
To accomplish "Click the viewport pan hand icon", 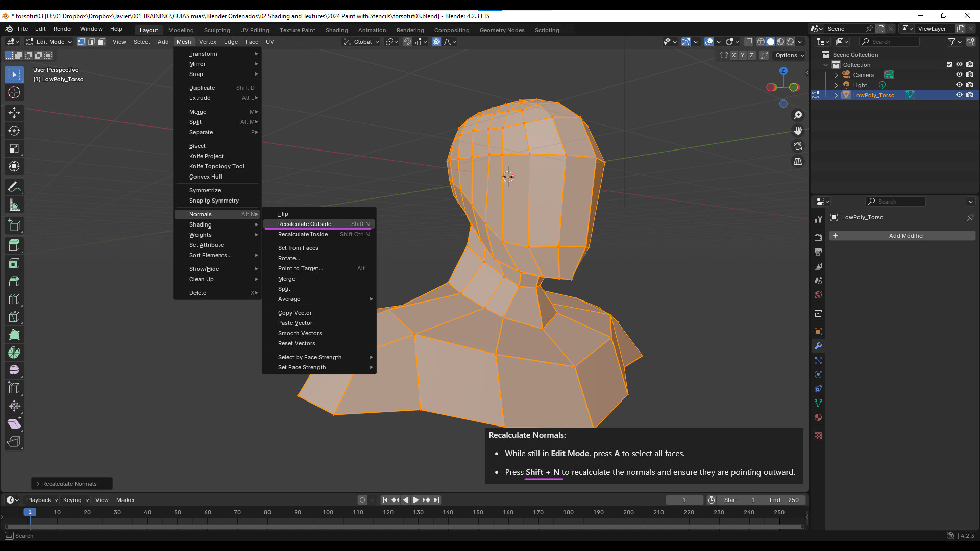I will 798,131.
